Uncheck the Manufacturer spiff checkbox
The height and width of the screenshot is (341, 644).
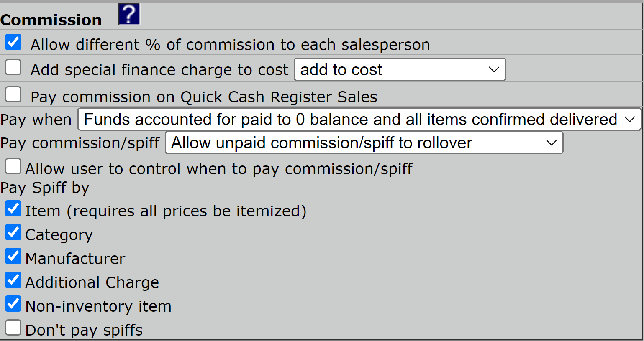click(13, 256)
